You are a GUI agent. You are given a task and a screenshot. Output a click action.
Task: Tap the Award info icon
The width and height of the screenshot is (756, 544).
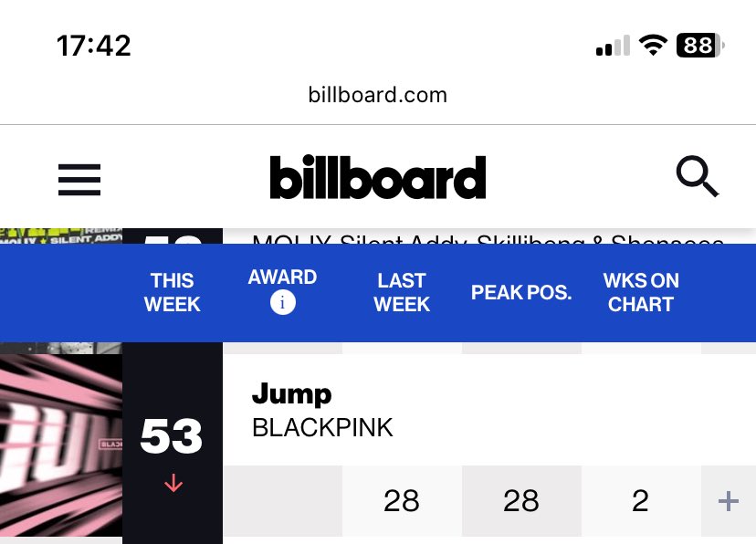click(282, 303)
